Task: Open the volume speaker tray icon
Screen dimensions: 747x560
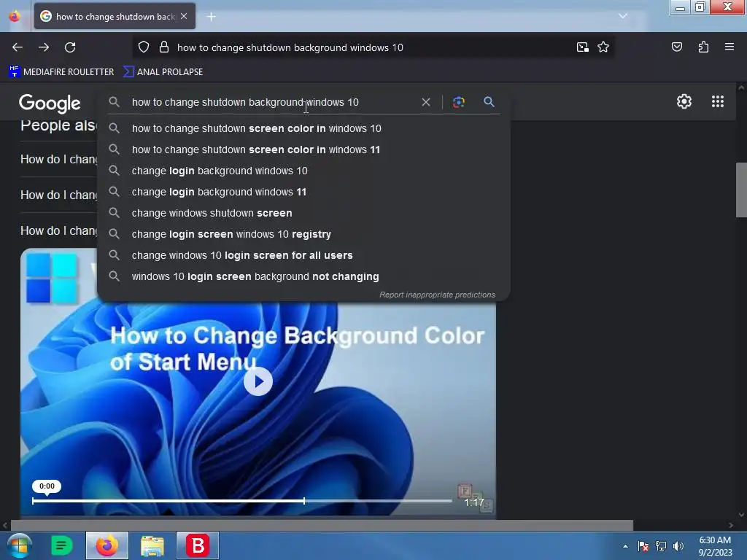Action: (678, 546)
